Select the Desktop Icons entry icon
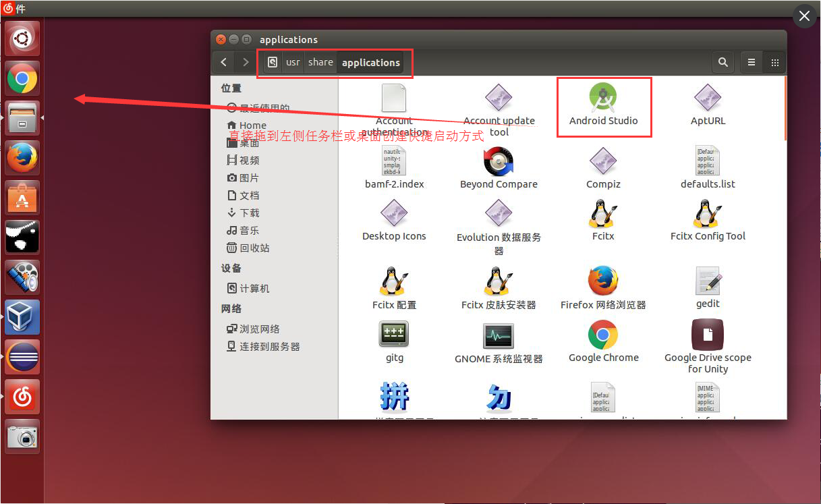The height and width of the screenshot is (504, 821). pos(394,214)
